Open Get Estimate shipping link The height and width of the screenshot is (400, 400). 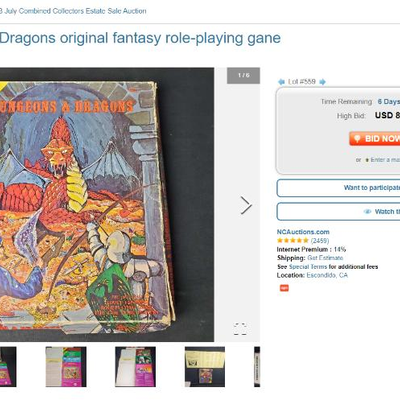[x=325, y=258]
